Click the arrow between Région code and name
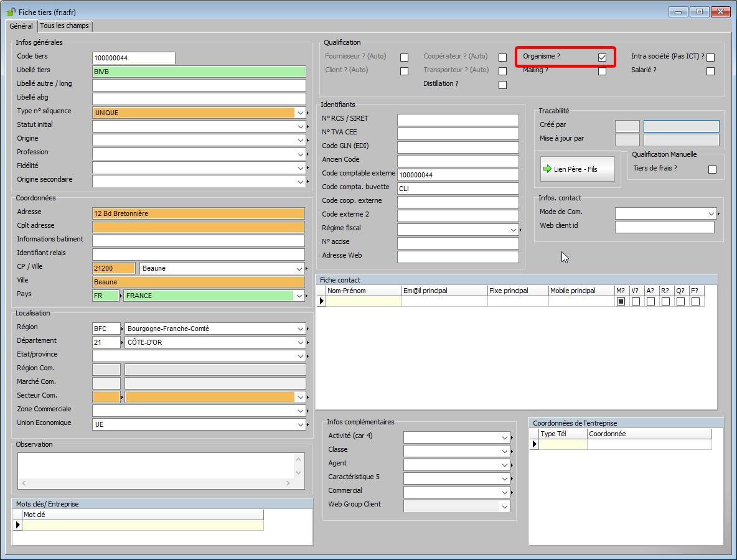This screenshot has height=560, width=737. tap(122, 329)
